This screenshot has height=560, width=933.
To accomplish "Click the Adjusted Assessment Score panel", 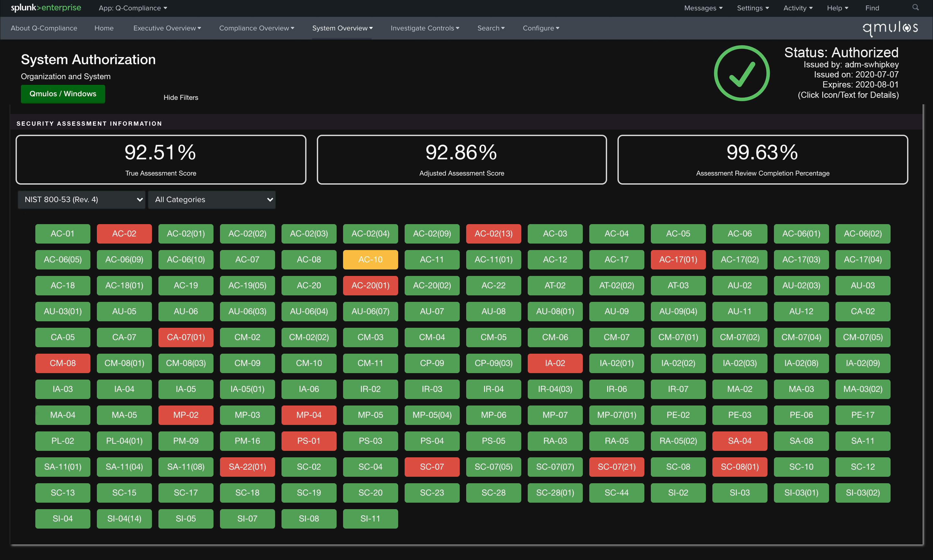I will click(x=462, y=160).
